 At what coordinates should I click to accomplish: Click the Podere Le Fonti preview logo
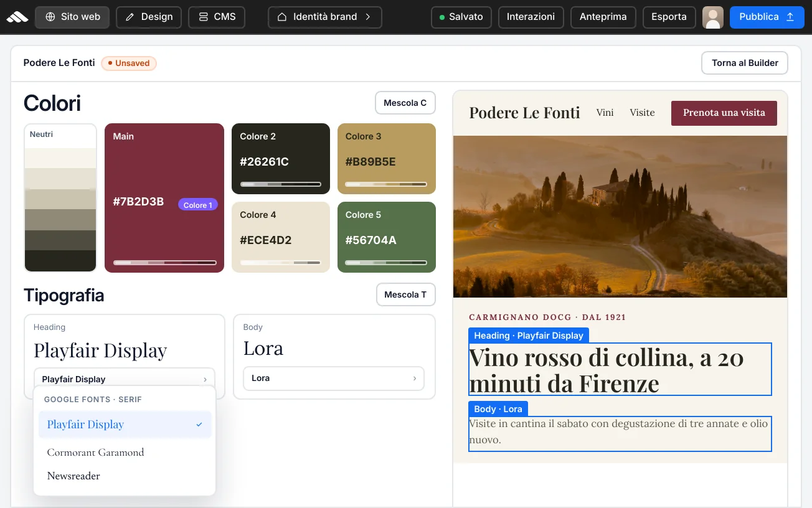coord(524,113)
